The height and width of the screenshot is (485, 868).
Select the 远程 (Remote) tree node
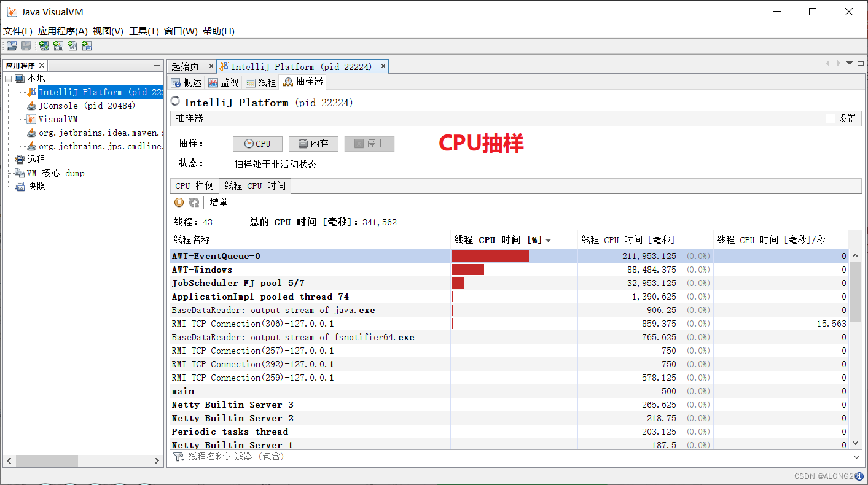coord(36,160)
